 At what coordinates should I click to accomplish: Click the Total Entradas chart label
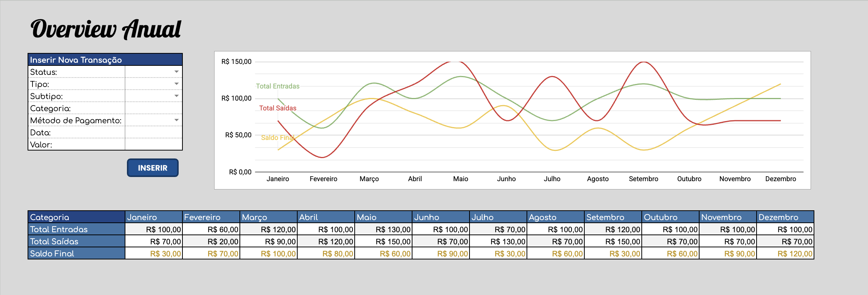tap(278, 86)
